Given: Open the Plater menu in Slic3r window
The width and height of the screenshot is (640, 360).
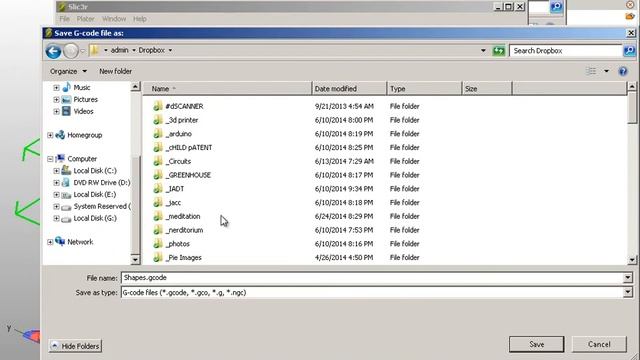Looking at the screenshot, I should click(x=86, y=19).
